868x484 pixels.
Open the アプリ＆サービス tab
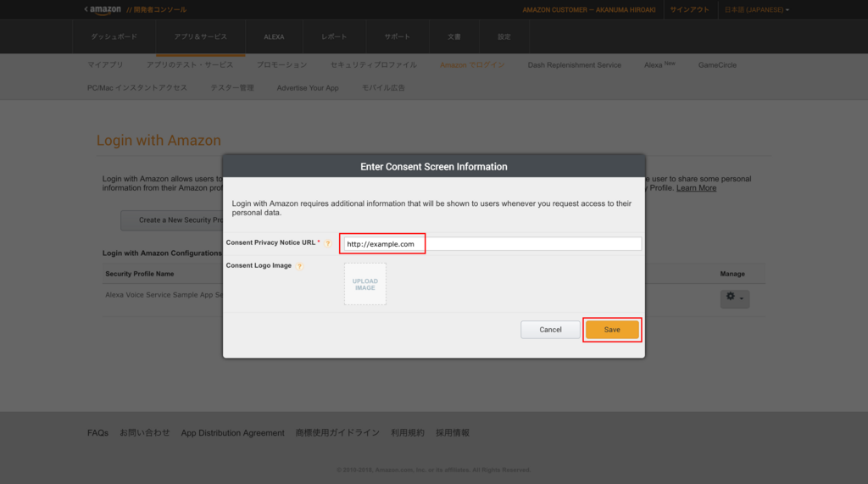pos(200,36)
